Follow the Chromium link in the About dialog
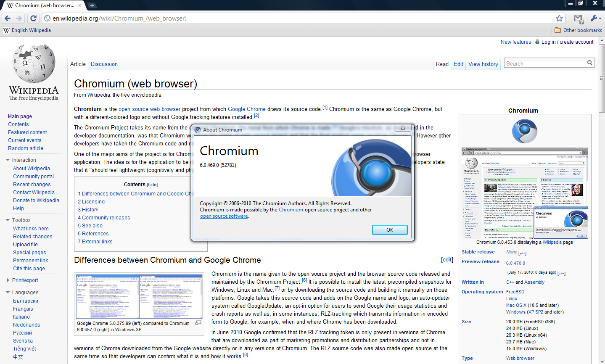 pos(291,210)
